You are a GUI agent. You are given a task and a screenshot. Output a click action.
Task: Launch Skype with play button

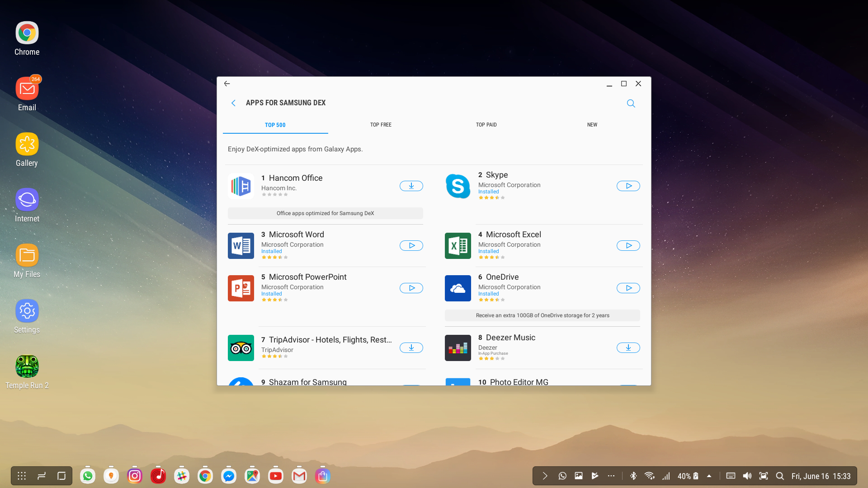click(x=628, y=186)
